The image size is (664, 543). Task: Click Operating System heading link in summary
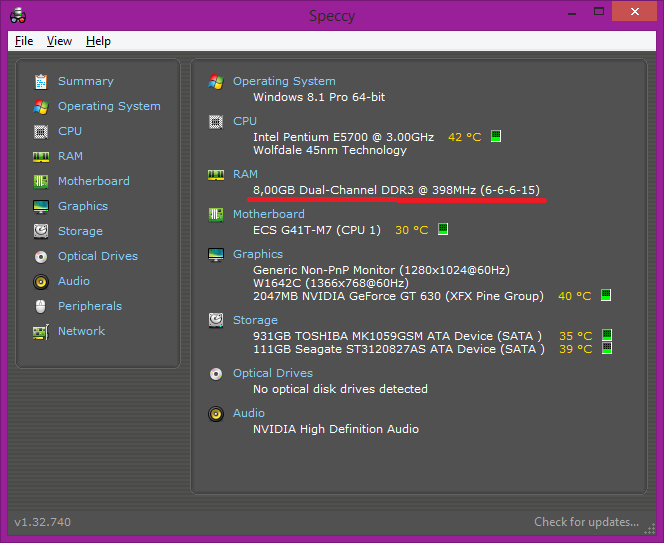(284, 81)
